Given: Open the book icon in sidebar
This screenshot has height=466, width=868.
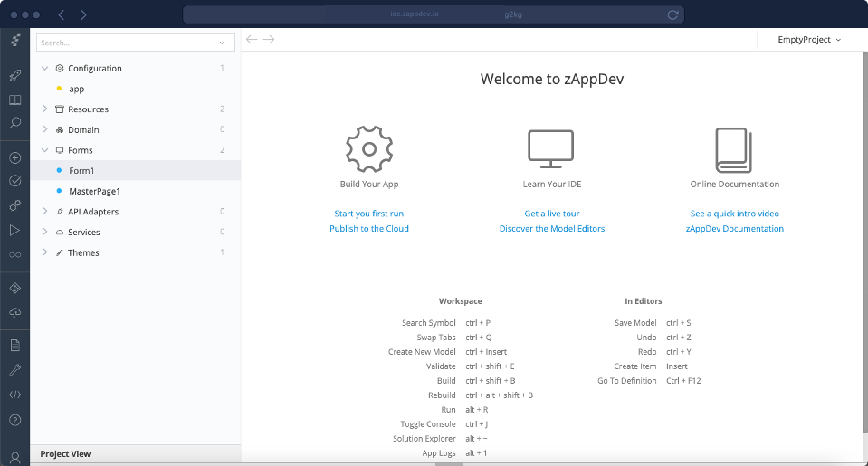Looking at the screenshot, I should 14,100.
